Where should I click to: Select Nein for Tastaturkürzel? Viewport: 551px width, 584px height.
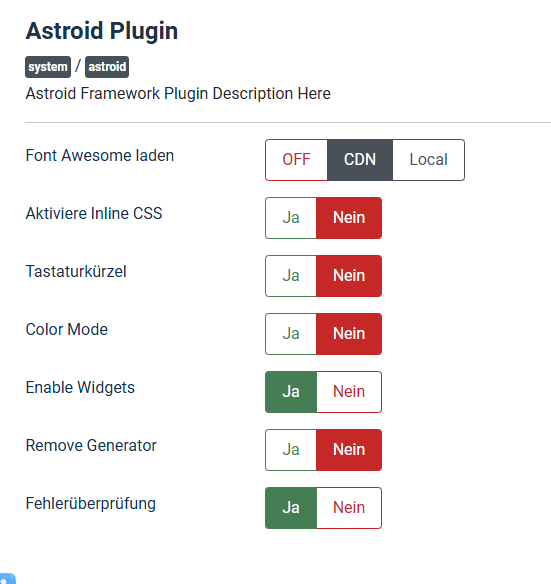click(x=349, y=276)
